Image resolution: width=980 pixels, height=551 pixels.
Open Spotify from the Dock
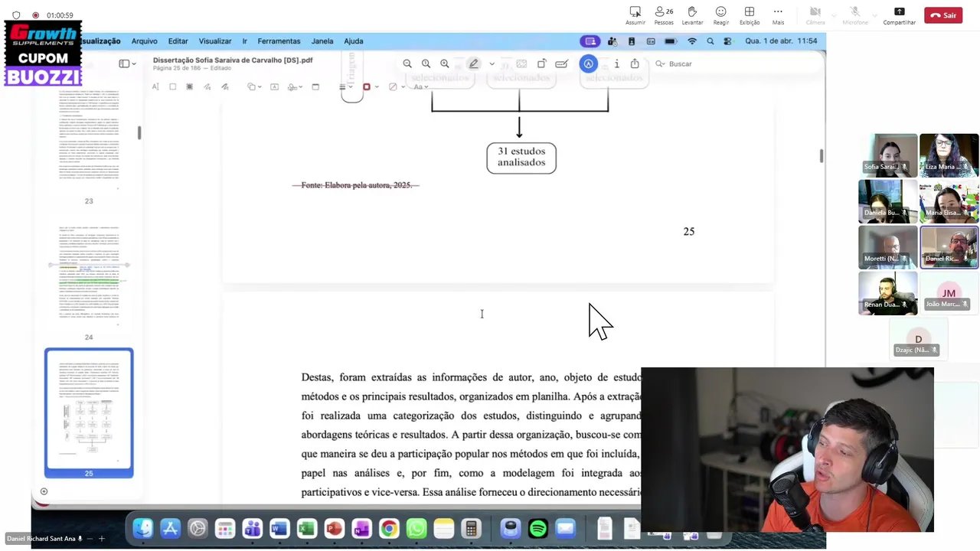tap(538, 528)
